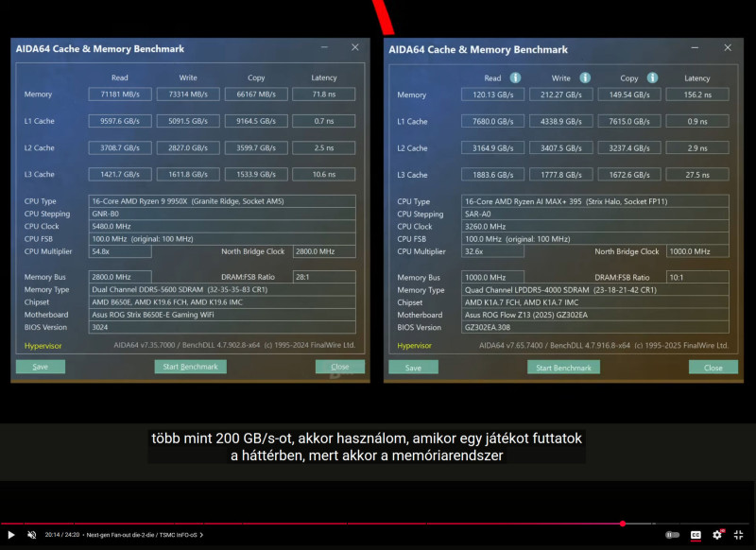Click the CPU Stepping field "SAR-A0"

pyautogui.click(x=595, y=214)
